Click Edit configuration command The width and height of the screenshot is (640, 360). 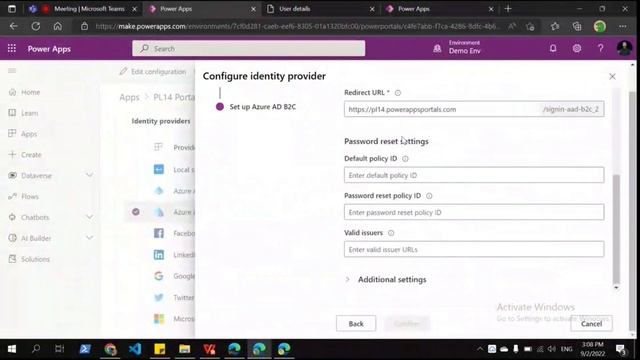153,71
